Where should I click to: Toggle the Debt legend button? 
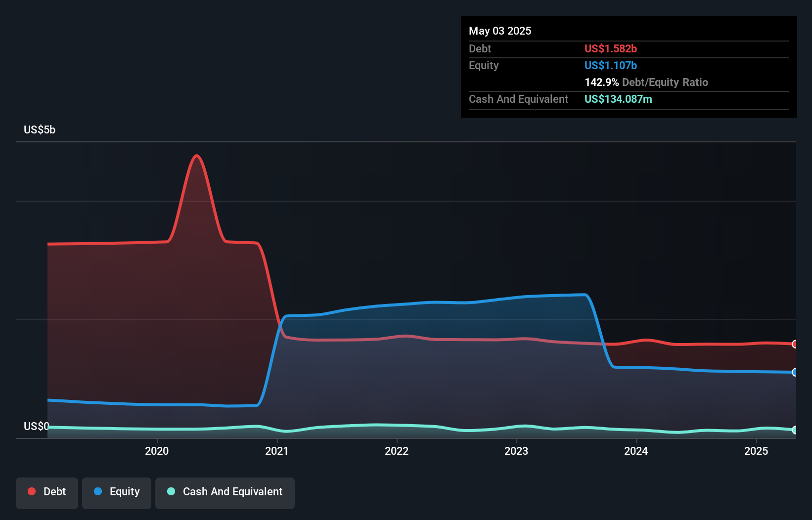[x=47, y=493]
